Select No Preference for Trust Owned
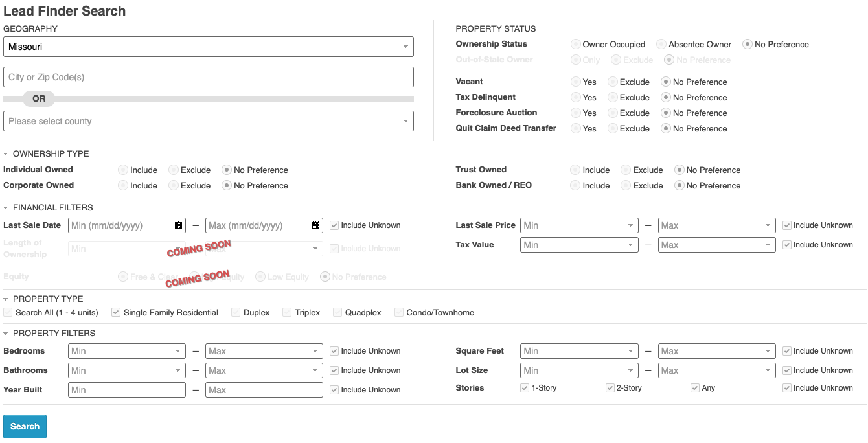Image resolution: width=868 pixels, height=443 pixels. [679, 170]
